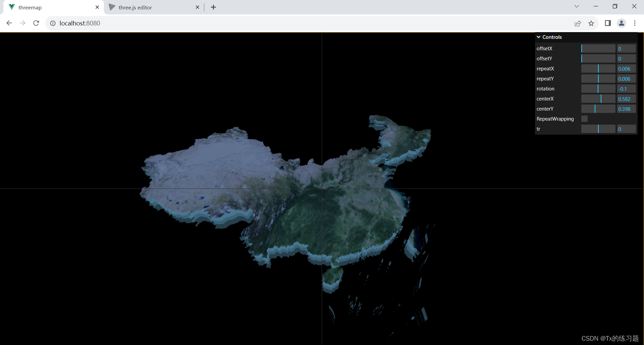644x345 pixels.
Task: Open the Chrome three-dot menu
Action: pos(635,23)
